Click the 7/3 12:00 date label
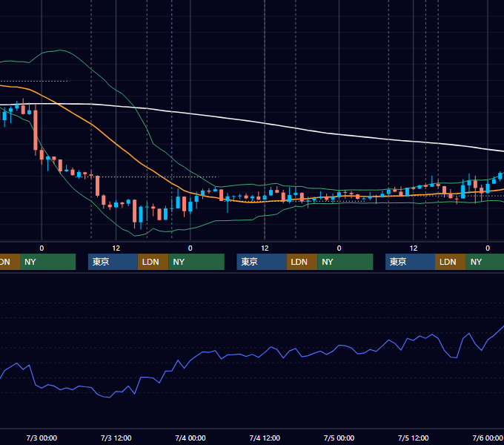Viewport: 504px width, 445px height. coord(116,438)
